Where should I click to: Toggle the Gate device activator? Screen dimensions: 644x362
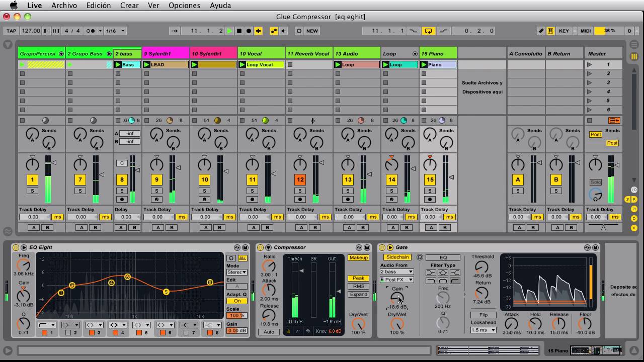click(382, 247)
